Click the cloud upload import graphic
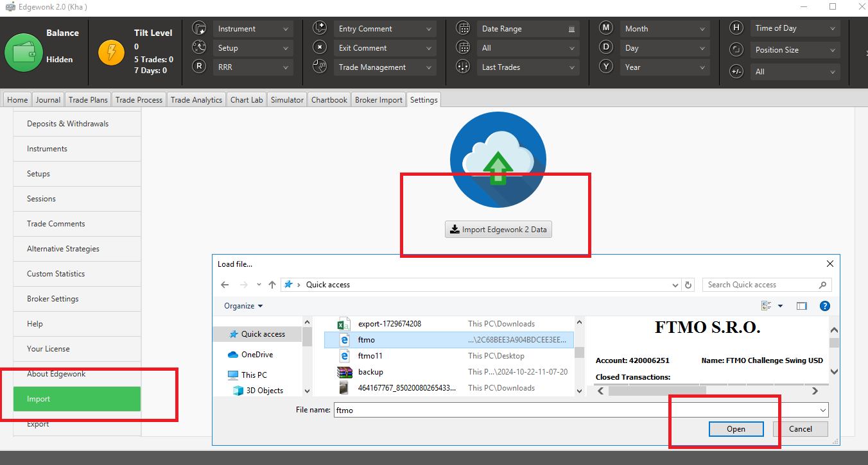868x465 pixels. coord(498,160)
